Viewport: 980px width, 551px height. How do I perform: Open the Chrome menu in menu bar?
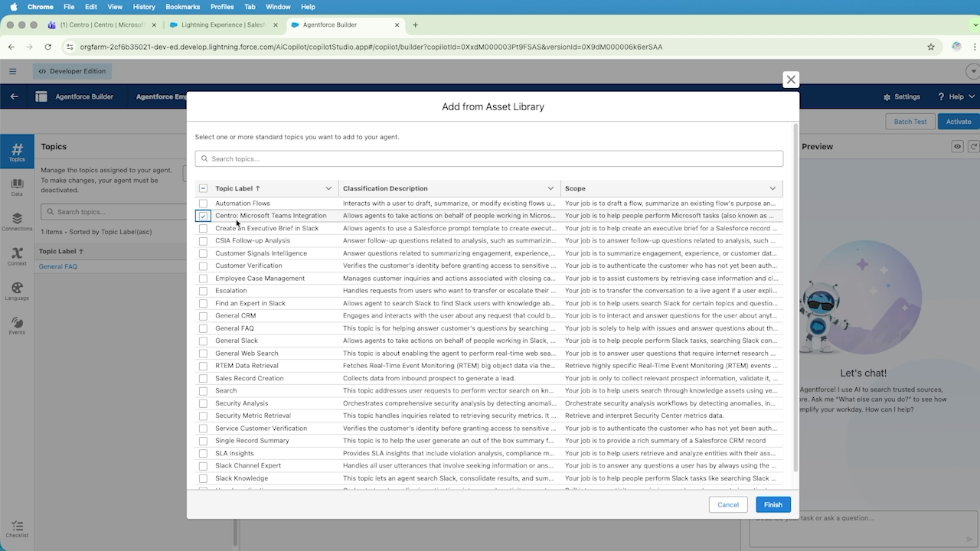tap(41, 7)
